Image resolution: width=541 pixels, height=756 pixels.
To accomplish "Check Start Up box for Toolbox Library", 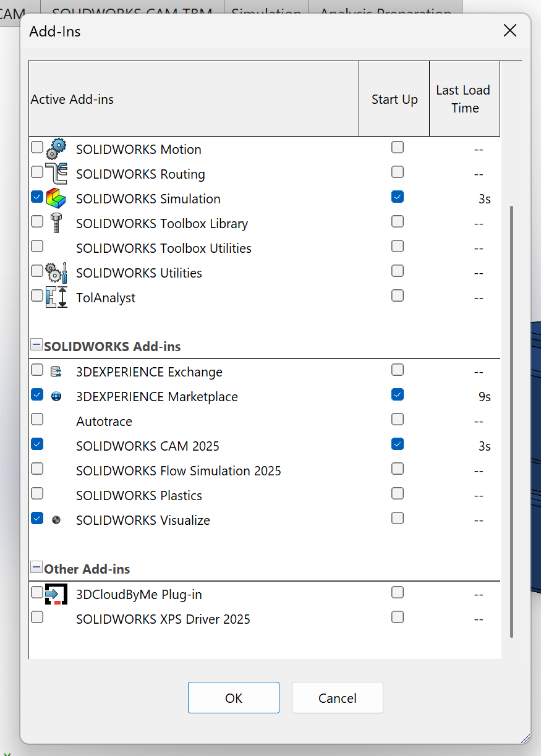I will 398,221.
